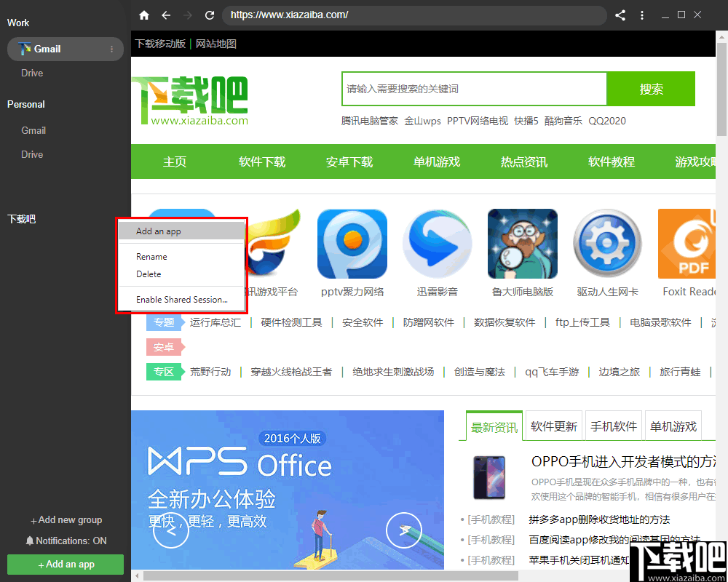Open Gmail item options dots
This screenshot has width=728, height=582.
coord(111,49)
